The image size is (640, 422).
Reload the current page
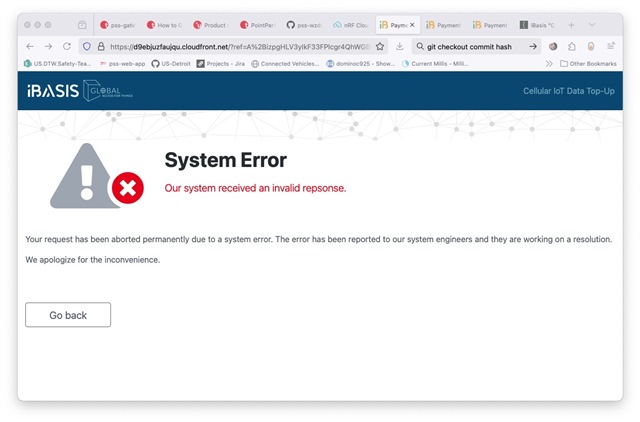[x=67, y=47]
